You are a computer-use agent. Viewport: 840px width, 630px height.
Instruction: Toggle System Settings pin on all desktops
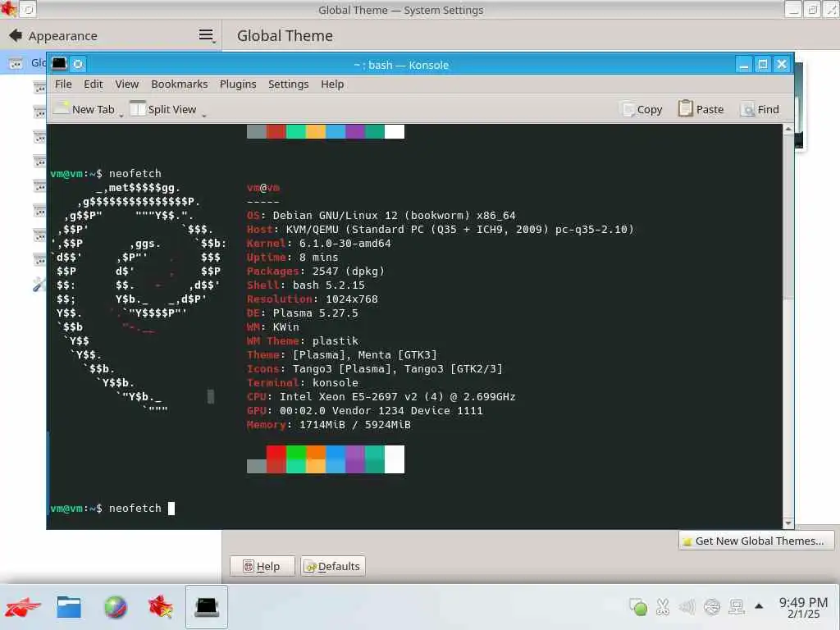29,9
